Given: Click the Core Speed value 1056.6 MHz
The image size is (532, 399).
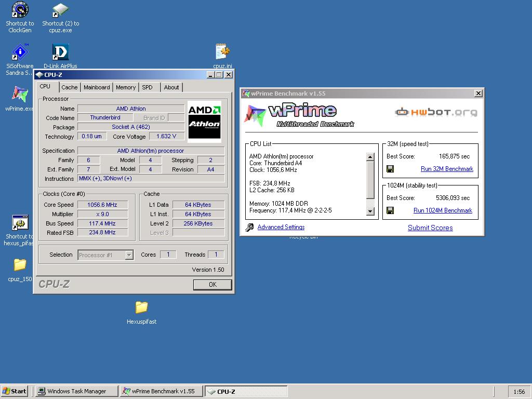Looking at the screenshot, I should (102, 205).
